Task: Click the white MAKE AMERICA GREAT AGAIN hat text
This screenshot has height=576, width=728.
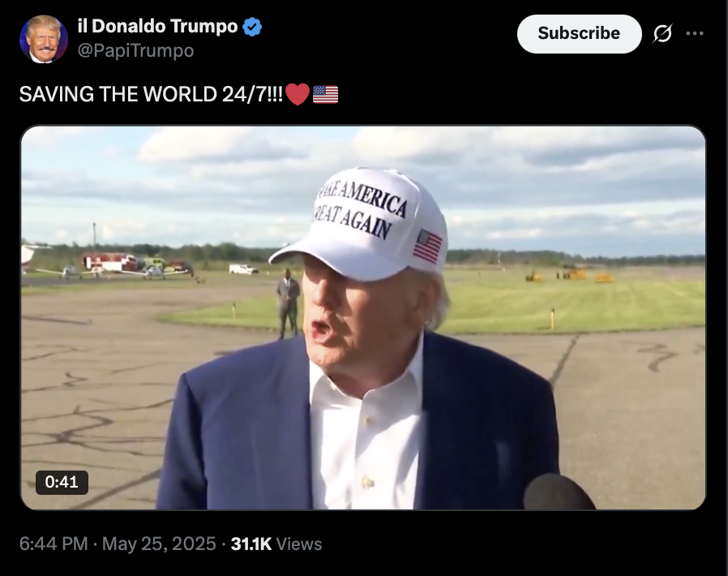Action: point(360,210)
